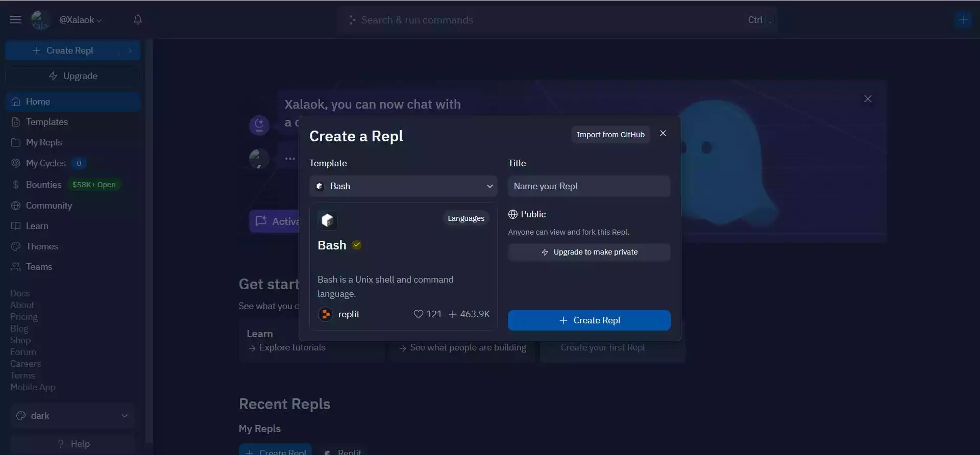
Task: Click the plus icon in top-right corner
Action: tap(963, 20)
